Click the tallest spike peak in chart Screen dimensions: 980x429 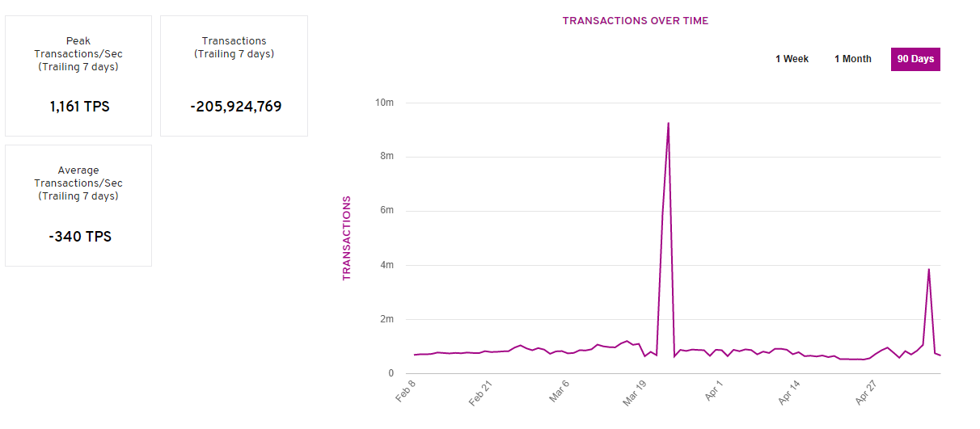coord(668,124)
